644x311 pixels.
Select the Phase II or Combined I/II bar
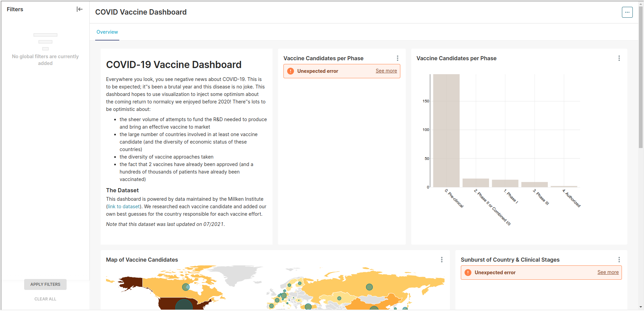(x=475, y=183)
